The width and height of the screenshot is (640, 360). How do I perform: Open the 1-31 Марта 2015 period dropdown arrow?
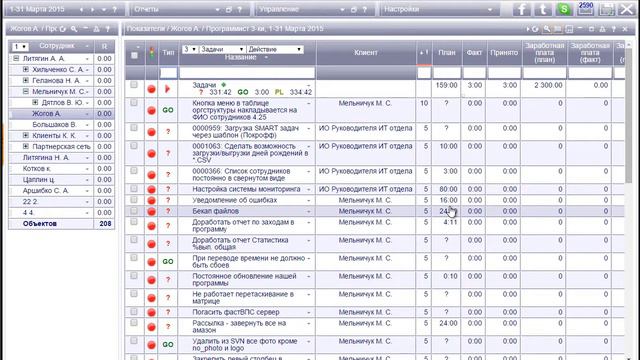pos(104,9)
